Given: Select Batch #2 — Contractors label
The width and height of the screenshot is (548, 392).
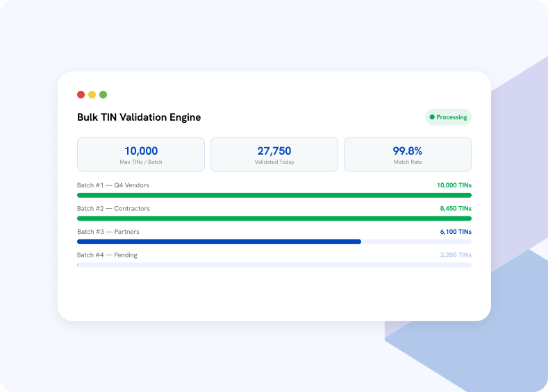Looking at the screenshot, I should [x=113, y=208].
